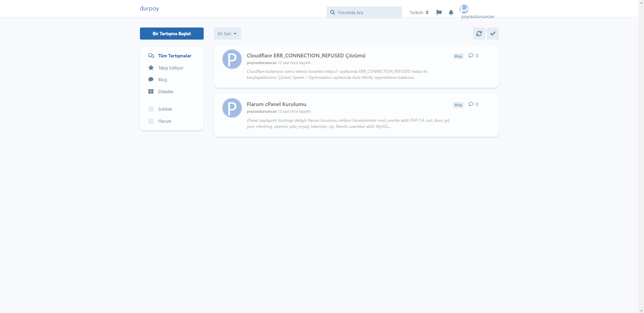Viewport: 644px width, 313px height.
Task: Click the Blog speech bubble icon
Action: click(x=151, y=80)
